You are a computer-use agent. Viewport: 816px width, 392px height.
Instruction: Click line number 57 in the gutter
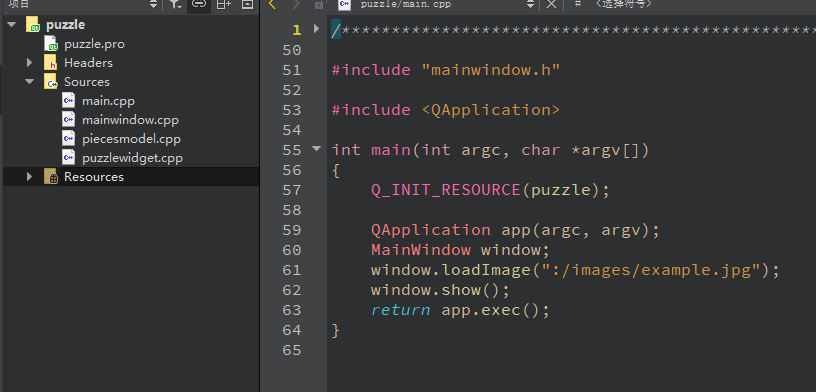(x=291, y=190)
